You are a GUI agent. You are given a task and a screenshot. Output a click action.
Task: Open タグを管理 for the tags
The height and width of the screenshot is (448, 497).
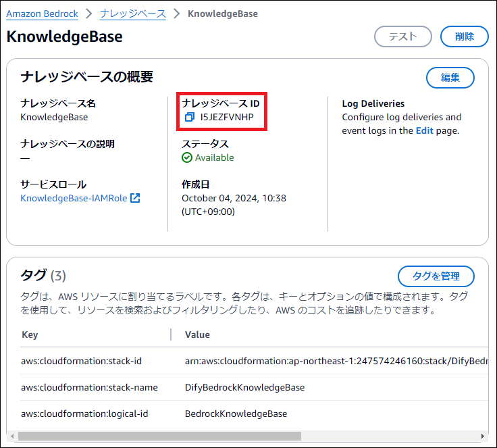tap(436, 276)
